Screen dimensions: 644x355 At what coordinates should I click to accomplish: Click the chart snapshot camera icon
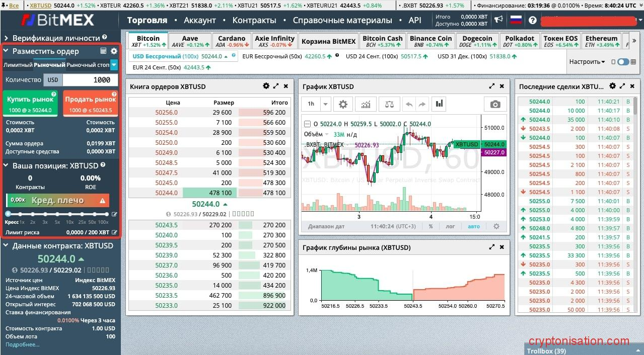click(x=495, y=104)
